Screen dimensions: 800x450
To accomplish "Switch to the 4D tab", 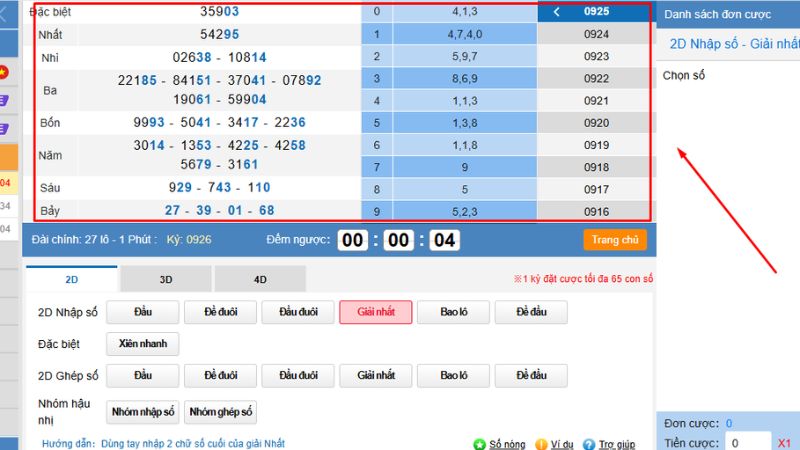I will pyautogui.click(x=259, y=280).
